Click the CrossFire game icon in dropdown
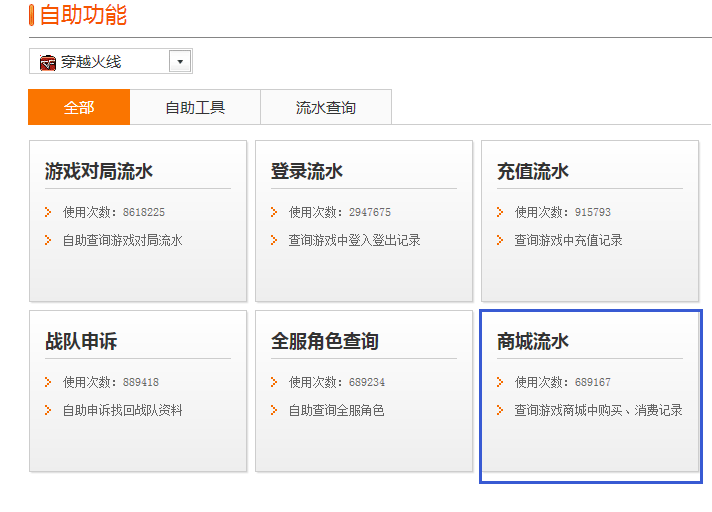This screenshot has width=712, height=512. (x=48, y=62)
